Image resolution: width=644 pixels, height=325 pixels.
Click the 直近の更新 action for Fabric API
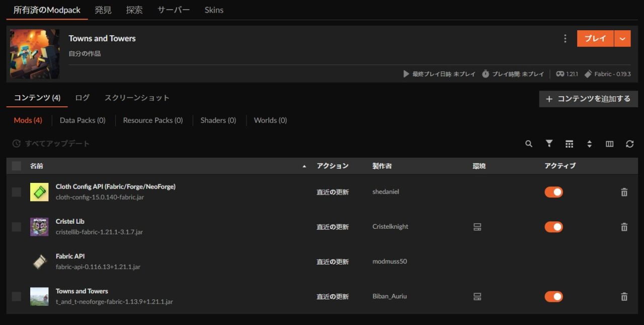click(x=333, y=262)
